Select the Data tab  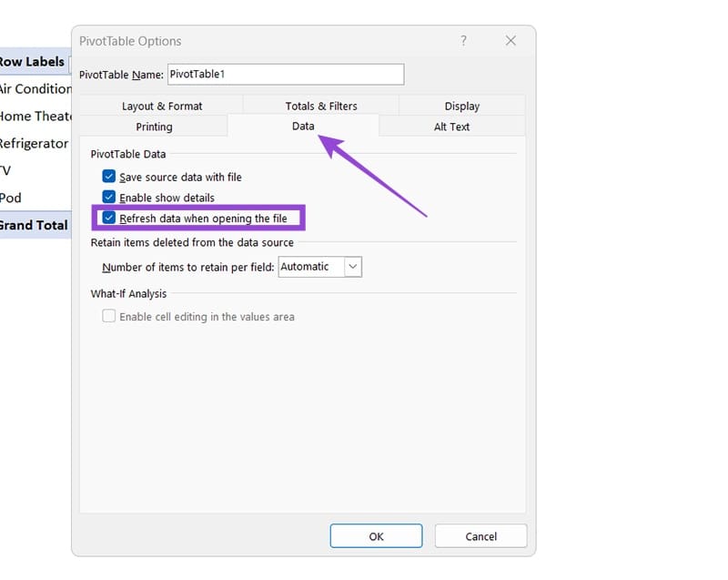[x=303, y=127]
